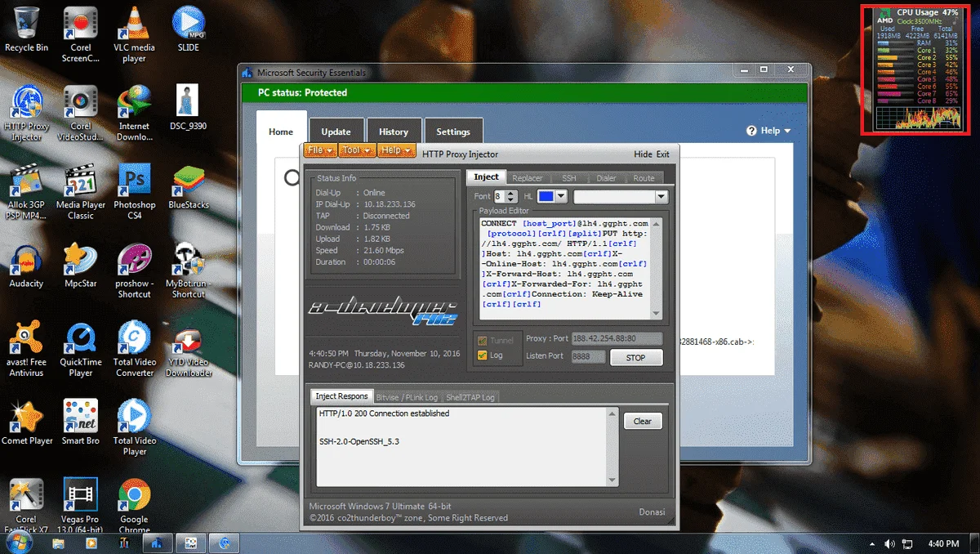Open the Vegas Pro 13.0 desktop icon

[81, 505]
